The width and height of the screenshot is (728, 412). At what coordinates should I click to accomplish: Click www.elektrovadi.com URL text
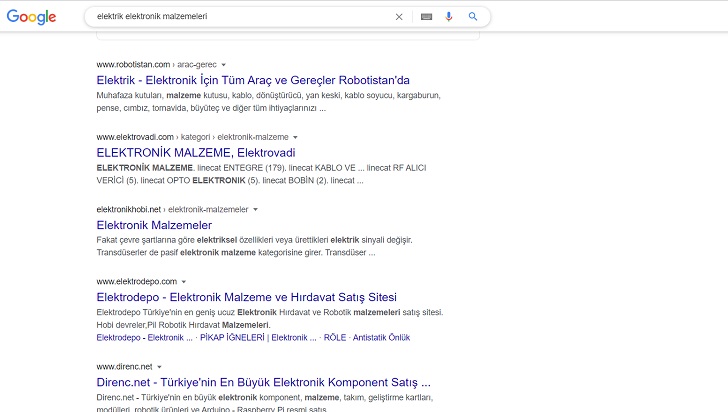pos(135,137)
